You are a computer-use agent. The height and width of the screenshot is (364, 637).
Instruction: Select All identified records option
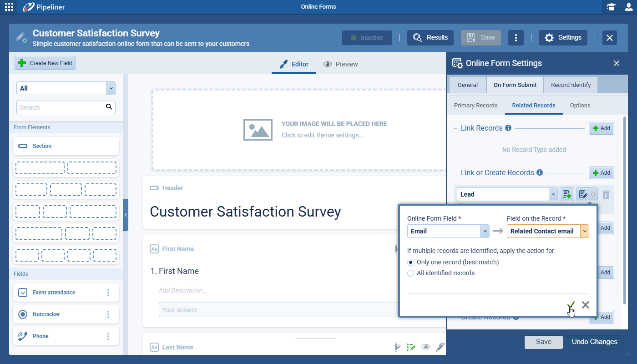coord(411,273)
